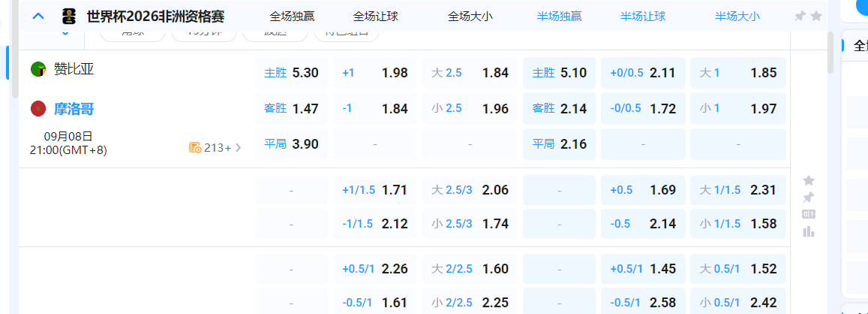
Task: Open the 213+ more markets icon
Action: click(194, 148)
